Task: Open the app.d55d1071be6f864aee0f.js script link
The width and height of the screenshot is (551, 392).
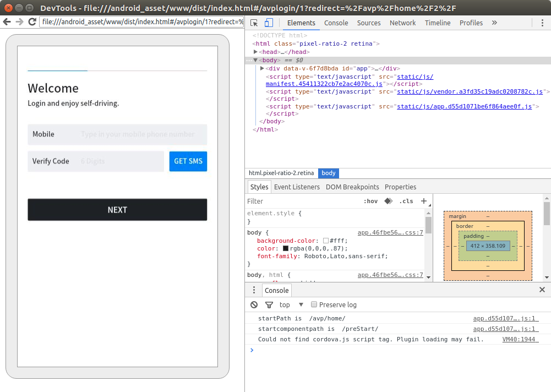Action: coord(464,106)
